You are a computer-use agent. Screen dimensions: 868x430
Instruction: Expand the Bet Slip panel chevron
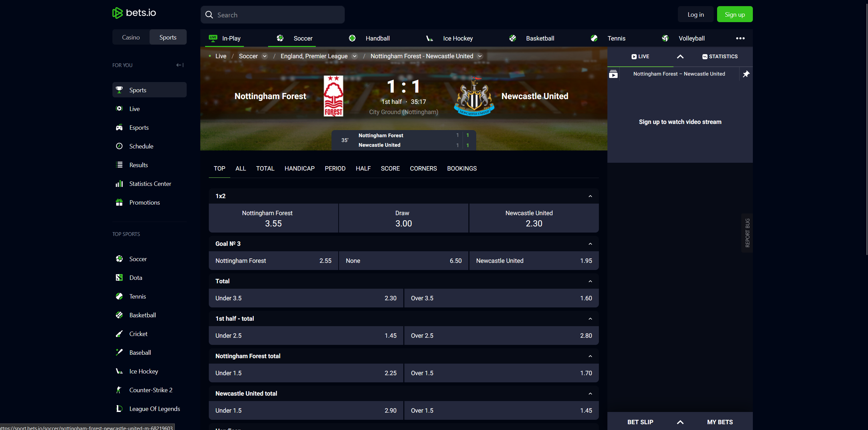[x=680, y=422]
